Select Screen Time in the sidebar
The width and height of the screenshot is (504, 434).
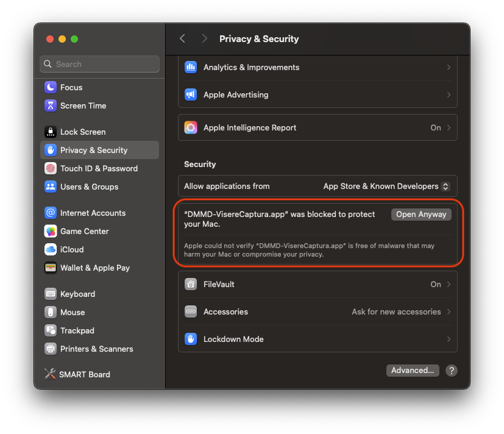click(x=100, y=105)
